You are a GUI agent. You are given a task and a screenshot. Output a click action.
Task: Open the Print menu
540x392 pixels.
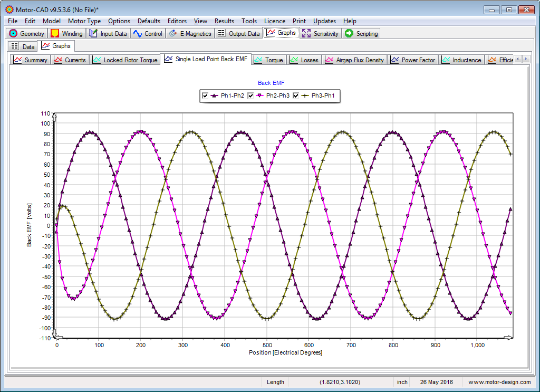tap(299, 21)
